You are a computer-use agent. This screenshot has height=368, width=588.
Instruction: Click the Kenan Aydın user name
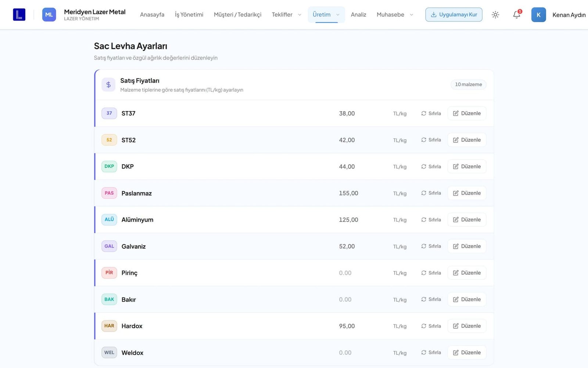click(569, 15)
